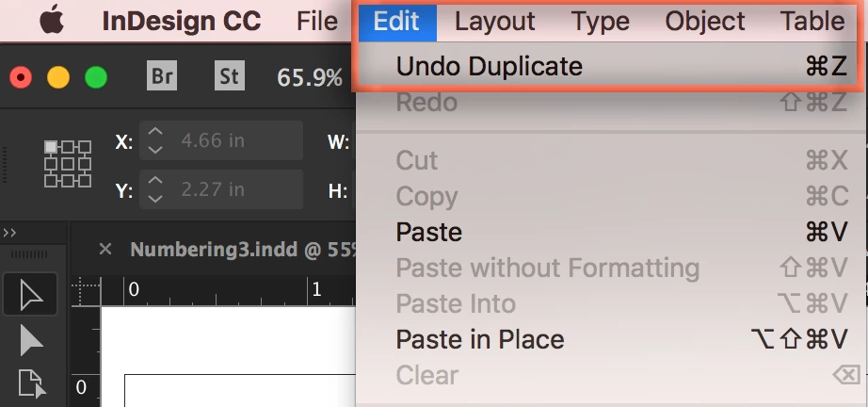Open the Layout menu
868x407 pixels.
click(495, 21)
